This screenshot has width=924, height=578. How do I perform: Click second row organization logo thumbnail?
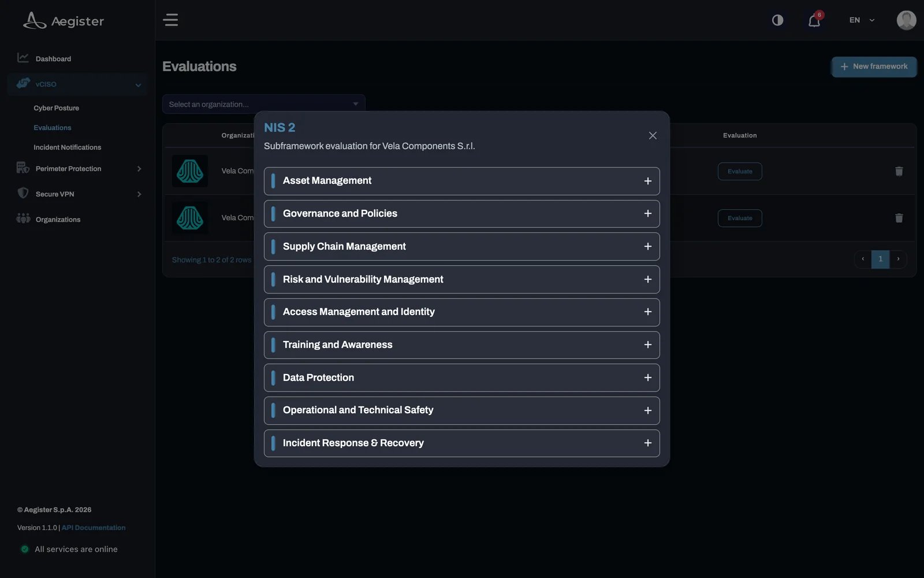189,218
